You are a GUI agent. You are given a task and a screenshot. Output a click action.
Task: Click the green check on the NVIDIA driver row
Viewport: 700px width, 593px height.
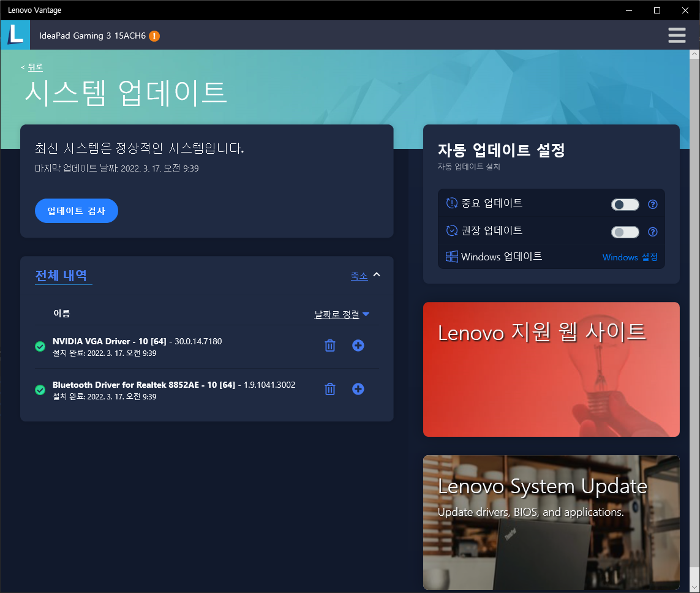(x=40, y=347)
